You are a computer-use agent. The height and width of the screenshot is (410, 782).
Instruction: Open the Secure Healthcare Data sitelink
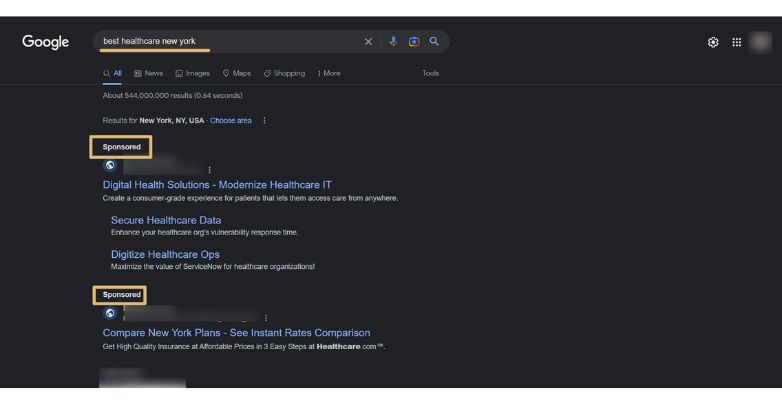(x=166, y=220)
